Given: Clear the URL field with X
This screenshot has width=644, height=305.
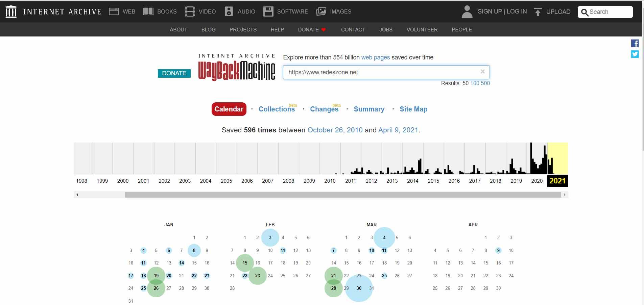Looking at the screenshot, I should point(483,72).
